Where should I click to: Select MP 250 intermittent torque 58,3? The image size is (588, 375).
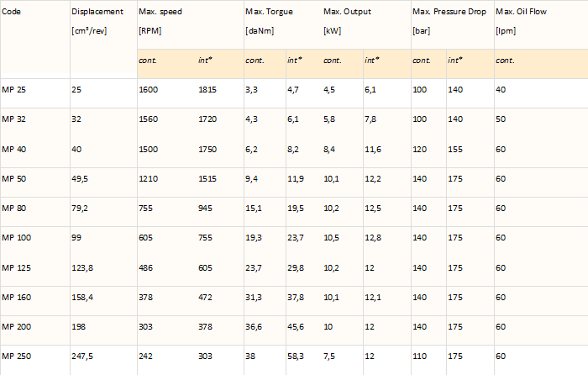coord(296,357)
